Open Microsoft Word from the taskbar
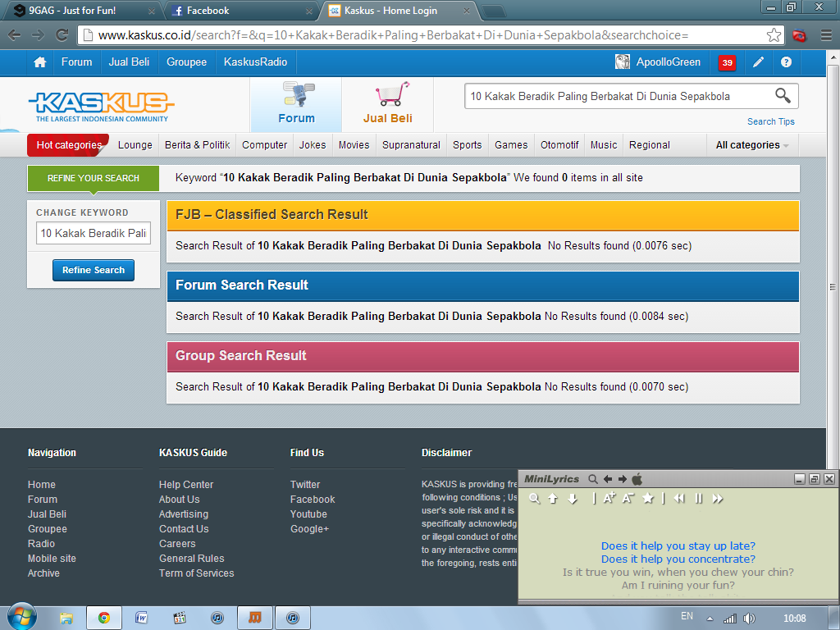 point(141,619)
